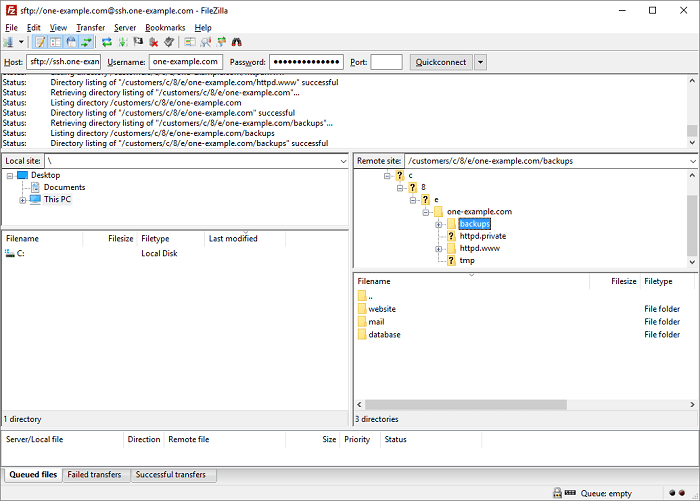Open directory listing filters dialog icon
This screenshot has height=501, width=700.
190,42
